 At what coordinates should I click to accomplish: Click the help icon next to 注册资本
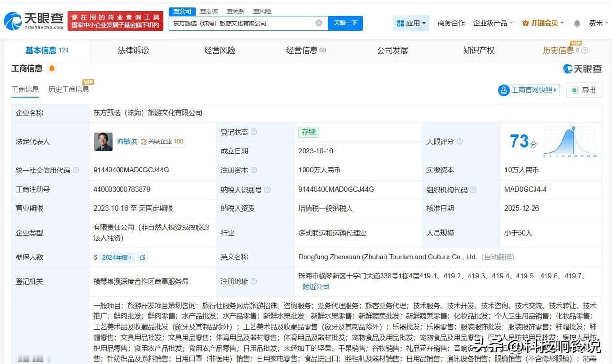[254, 171]
